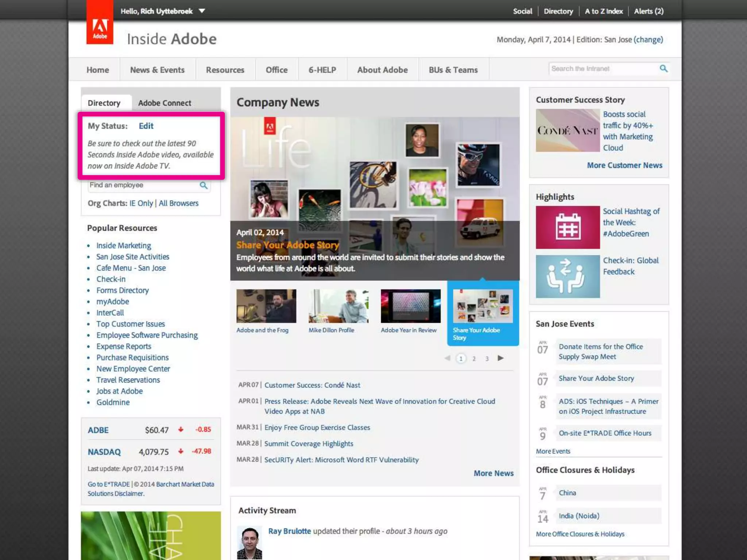Viewport: 747px width, 560px height.
Task: Open Inside Marketing resource
Action: tap(124, 245)
